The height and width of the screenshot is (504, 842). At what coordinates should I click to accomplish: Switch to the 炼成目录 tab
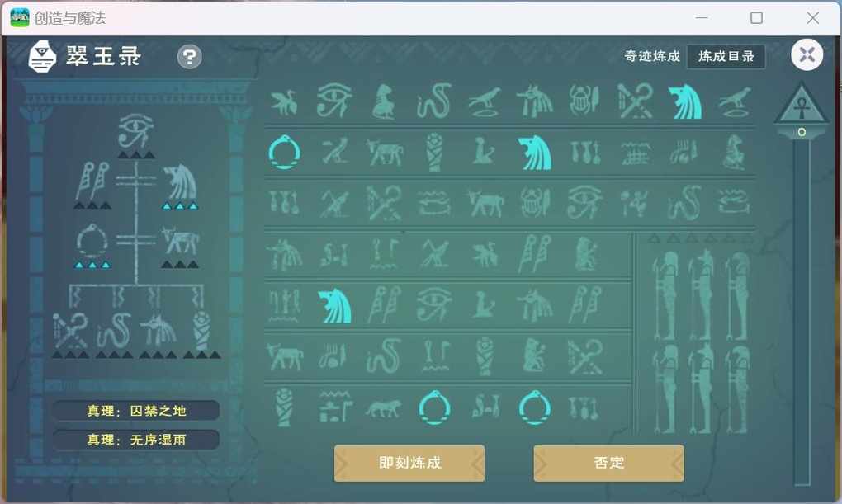pos(726,56)
